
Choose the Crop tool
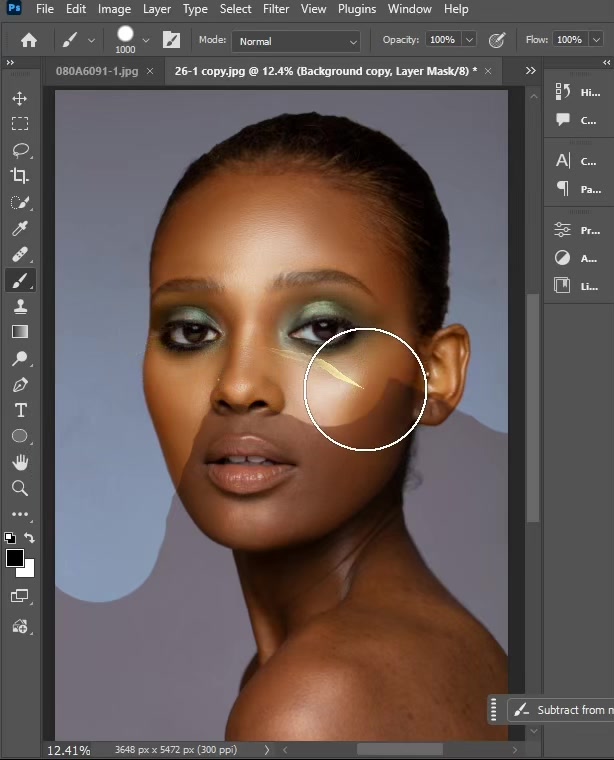[x=20, y=175]
